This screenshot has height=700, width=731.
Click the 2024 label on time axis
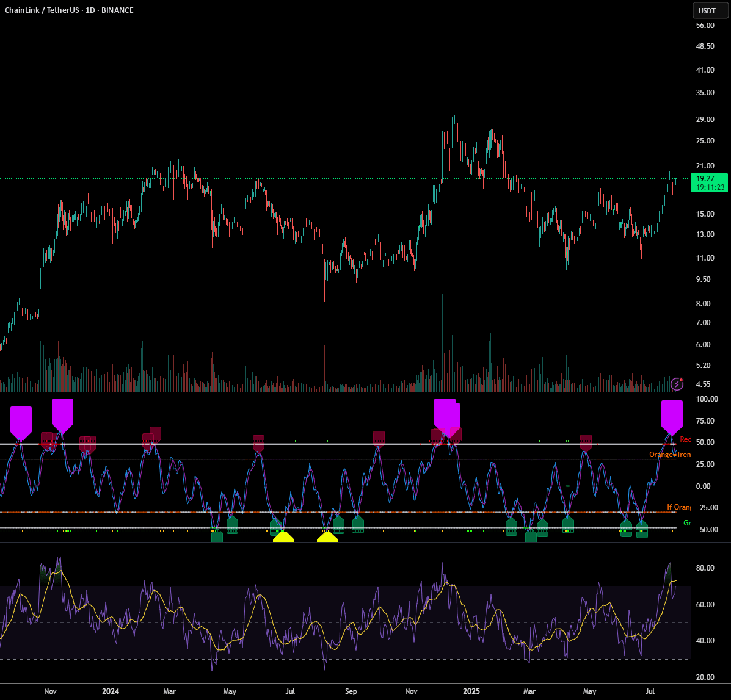pos(111,691)
